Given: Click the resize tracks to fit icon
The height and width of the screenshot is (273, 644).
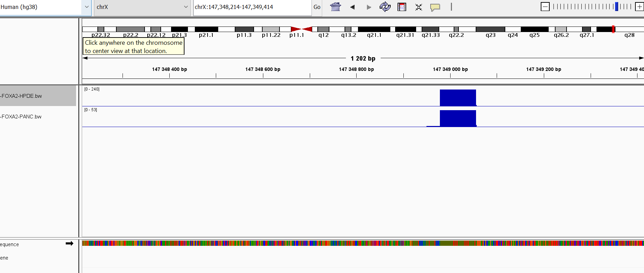Looking at the screenshot, I should click(419, 7).
